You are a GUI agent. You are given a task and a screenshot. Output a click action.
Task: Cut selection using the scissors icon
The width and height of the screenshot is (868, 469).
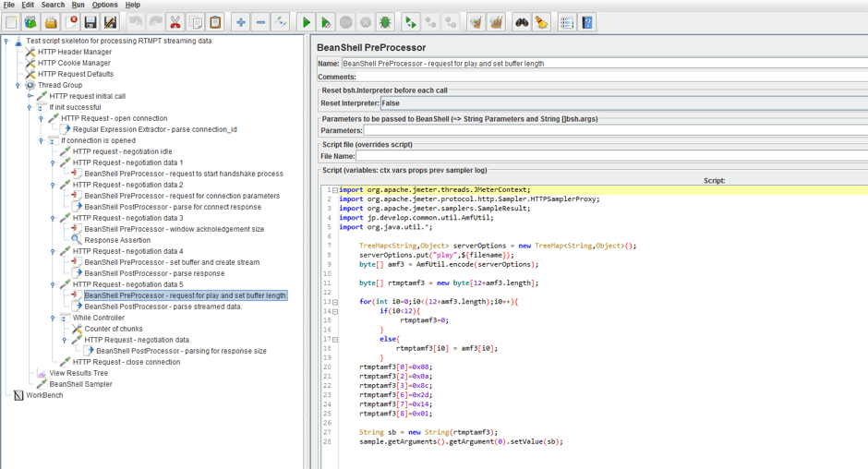(175, 23)
